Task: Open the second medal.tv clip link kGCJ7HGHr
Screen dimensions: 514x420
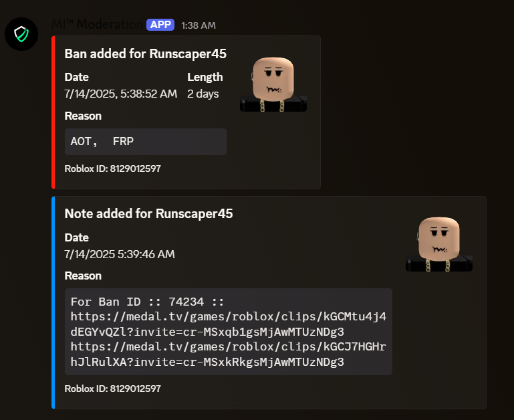Action: coord(228,354)
